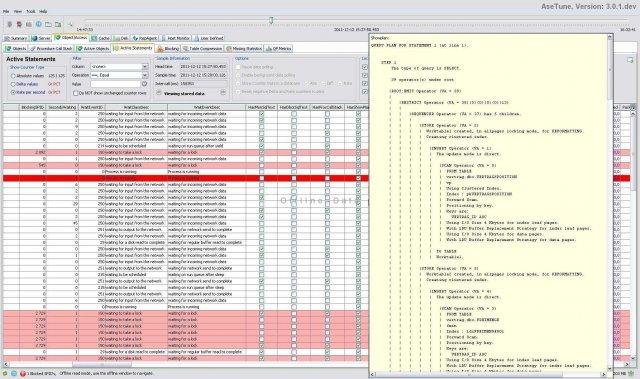Open the Active Objects sub-tab
The image size is (640, 379).
pyautogui.click(x=93, y=49)
